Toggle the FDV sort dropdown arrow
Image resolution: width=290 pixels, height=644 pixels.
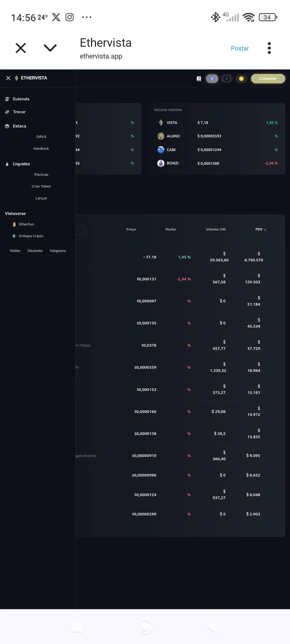(x=265, y=230)
